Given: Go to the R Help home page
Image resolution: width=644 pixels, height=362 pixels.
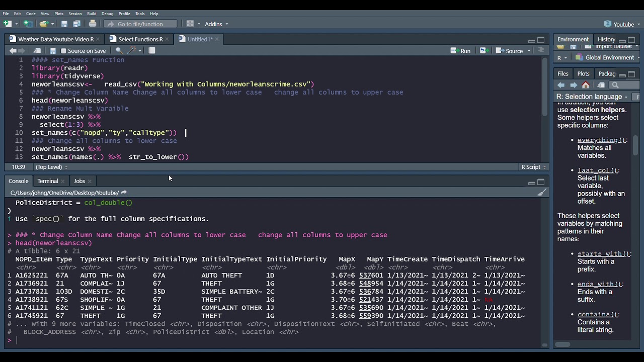Looking at the screenshot, I should click(586, 85).
